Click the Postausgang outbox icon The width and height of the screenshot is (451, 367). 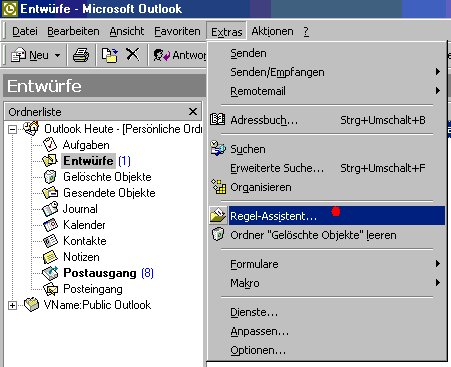tap(50, 272)
